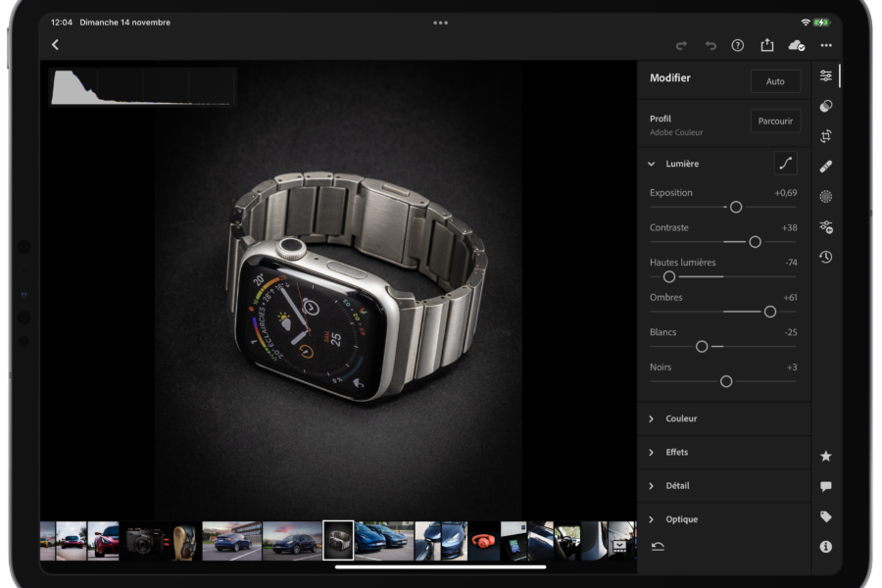Select the black camera thumbnail

point(145,541)
